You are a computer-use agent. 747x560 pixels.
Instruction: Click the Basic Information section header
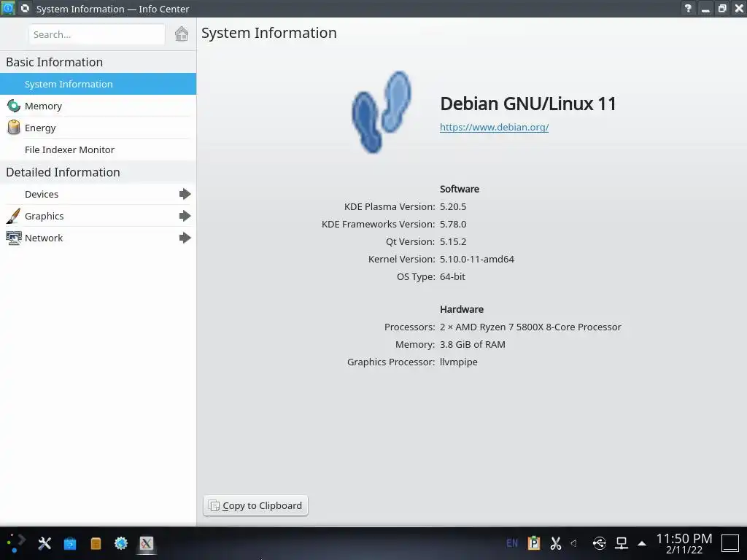(x=54, y=62)
